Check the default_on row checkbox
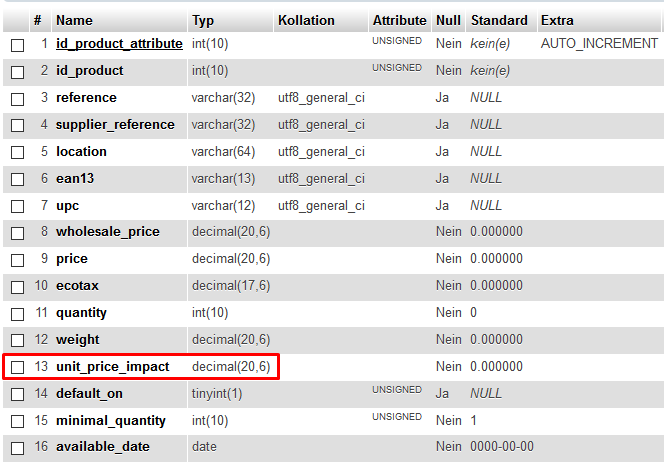The width and height of the screenshot is (664, 464). tap(17, 395)
